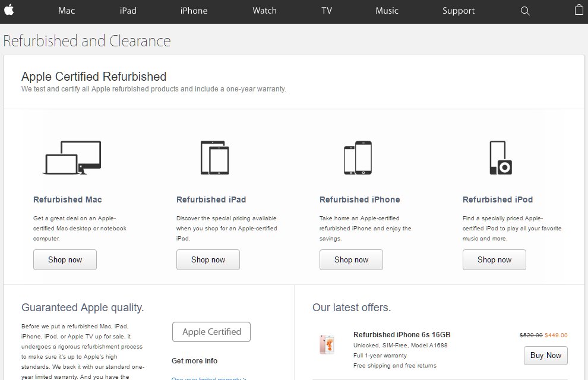Open the Refurbished iPod heading link
Image resolution: width=588 pixels, height=380 pixels.
tap(498, 199)
